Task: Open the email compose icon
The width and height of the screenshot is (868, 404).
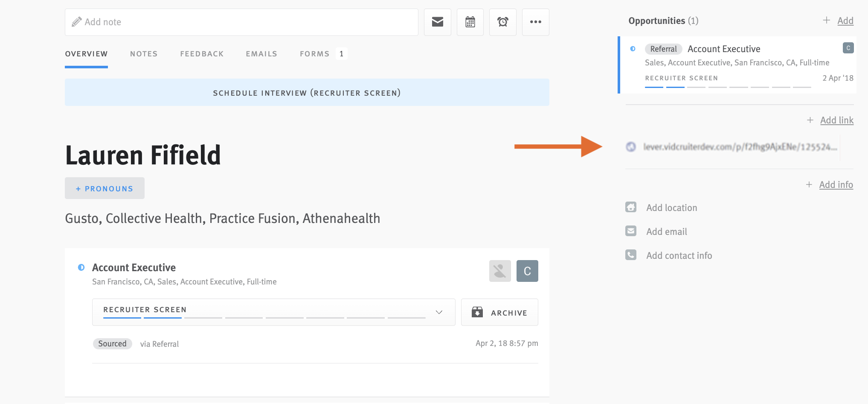Action: [x=437, y=22]
